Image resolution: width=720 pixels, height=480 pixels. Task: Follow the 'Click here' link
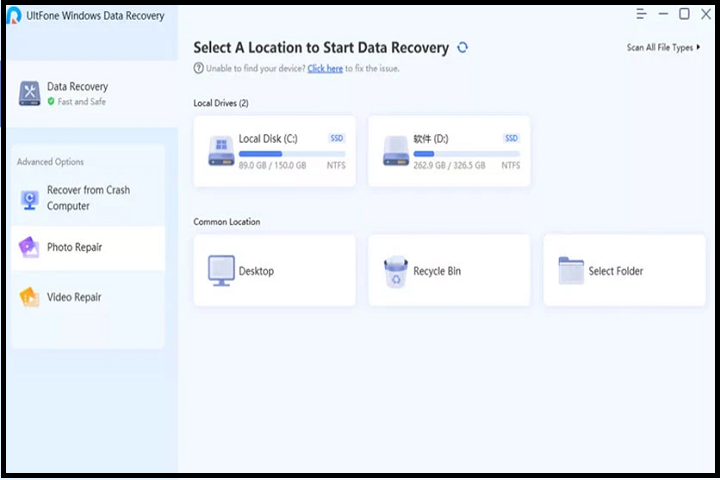coord(325,68)
